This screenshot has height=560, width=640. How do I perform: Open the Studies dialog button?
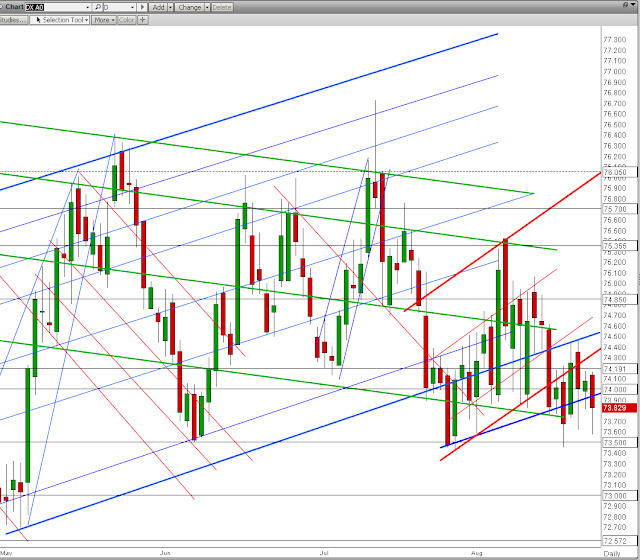13,20
